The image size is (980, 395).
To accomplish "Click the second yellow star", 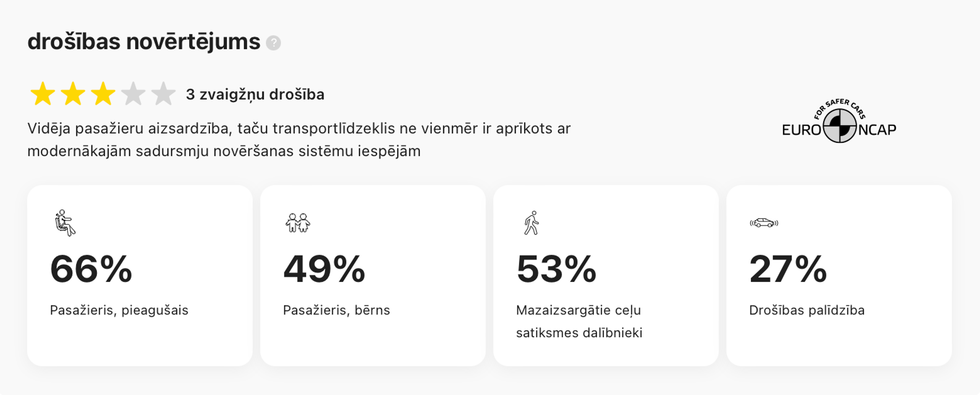I will tap(73, 94).
